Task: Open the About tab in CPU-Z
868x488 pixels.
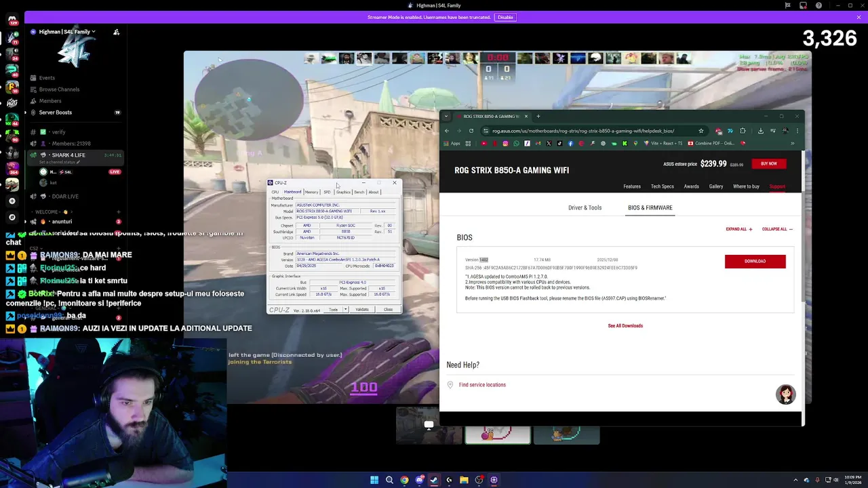Action: 374,192
